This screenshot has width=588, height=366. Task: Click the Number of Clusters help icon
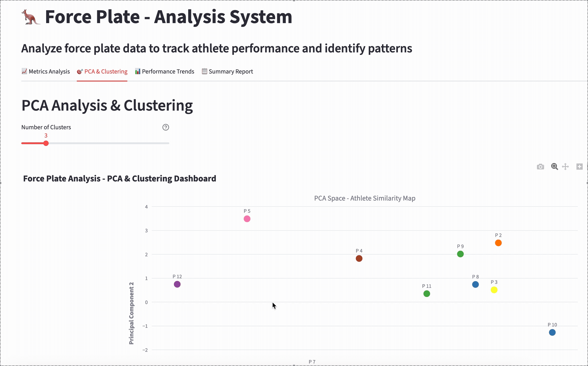(166, 127)
